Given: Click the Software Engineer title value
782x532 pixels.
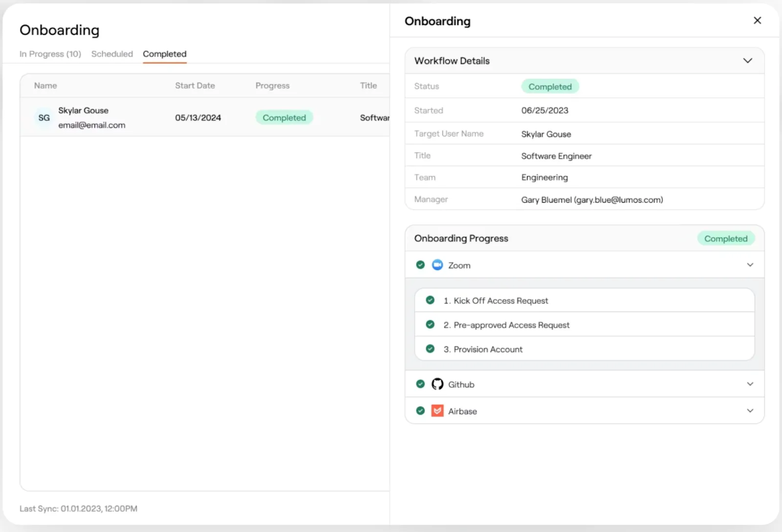Looking at the screenshot, I should [x=556, y=156].
